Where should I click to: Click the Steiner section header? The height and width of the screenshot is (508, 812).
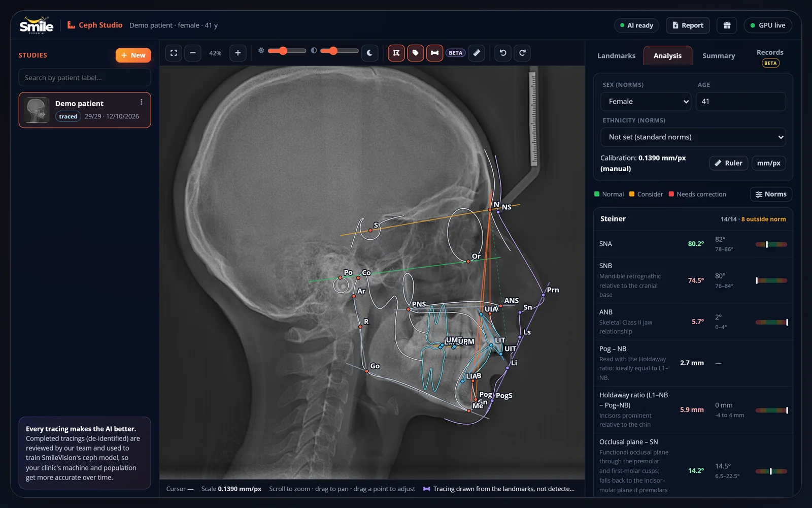point(693,219)
